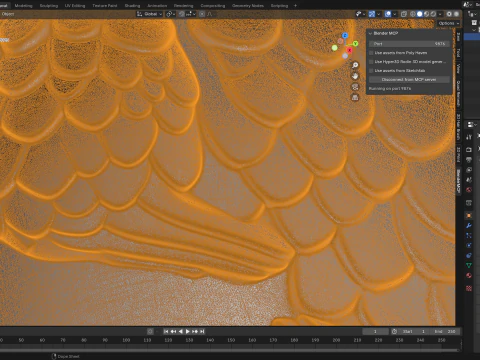Toggle the snapping magnet icon
Image resolution: width=480 pixels, height=360 pixels.
point(182,14)
